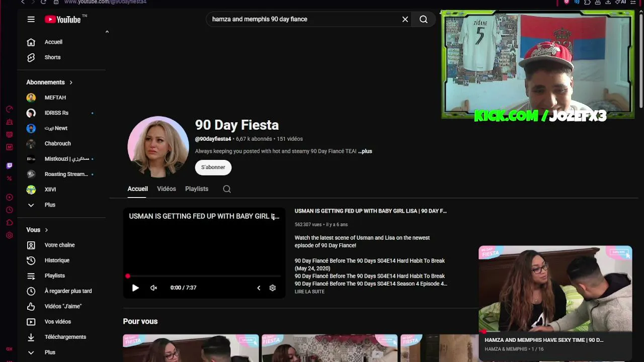This screenshot has width=644, height=362.
Task: Open the browser AI assistant icon
Action: [x=620, y=2]
